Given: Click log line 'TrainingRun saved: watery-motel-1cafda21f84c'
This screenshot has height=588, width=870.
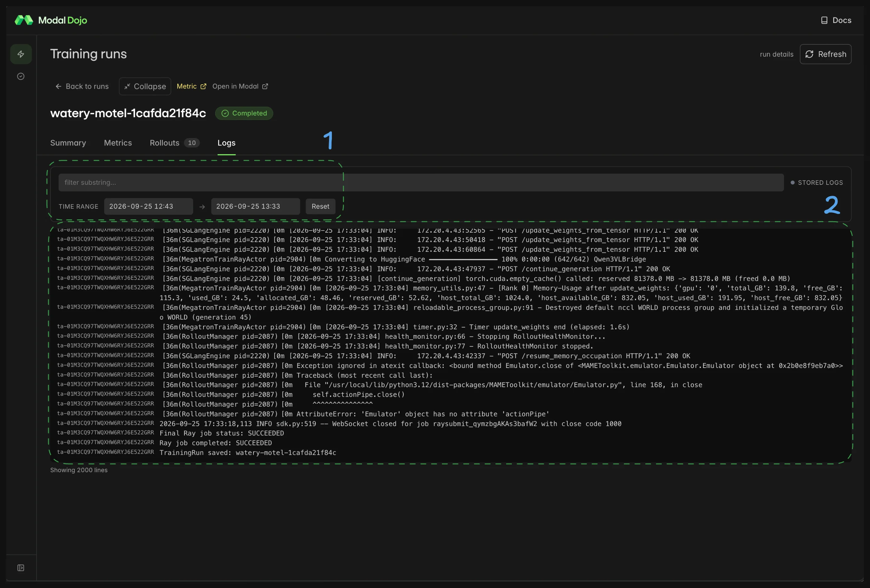Looking at the screenshot, I should pyautogui.click(x=248, y=453).
